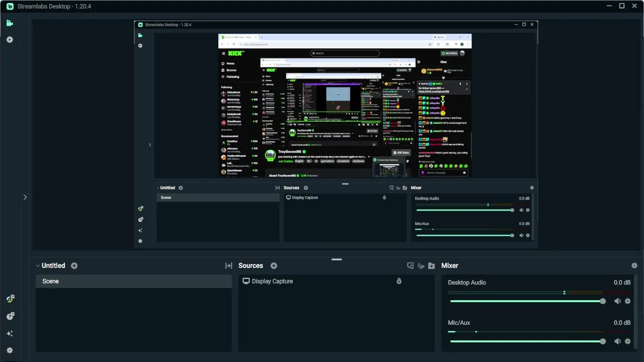Image resolution: width=644 pixels, height=362 pixels.
Task: Click the outermost Gift Subs button in preview
Action: point(400,152)
